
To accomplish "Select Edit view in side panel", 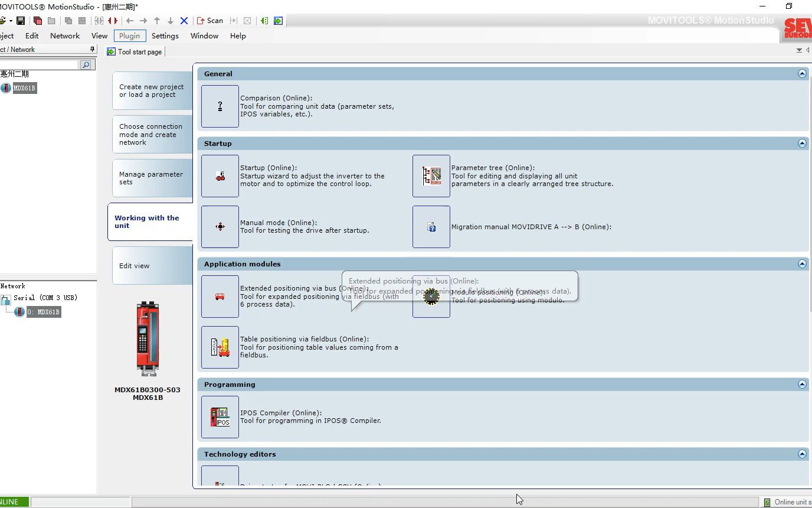I will [x=152, y=265].
